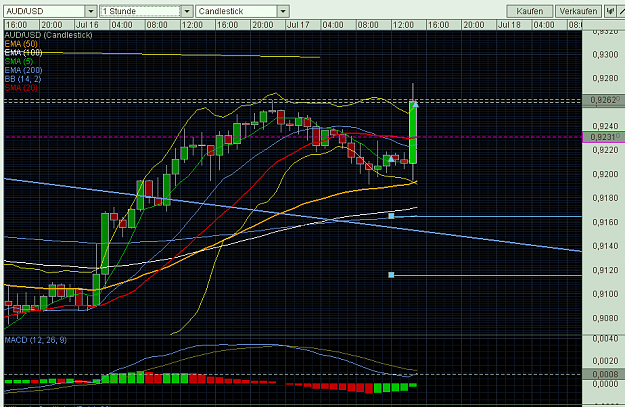Viewport: 625px width, 407px height.
Task: Expand the AUD/USD symbol dropdown arrow
Action: (x=91, y=11)
